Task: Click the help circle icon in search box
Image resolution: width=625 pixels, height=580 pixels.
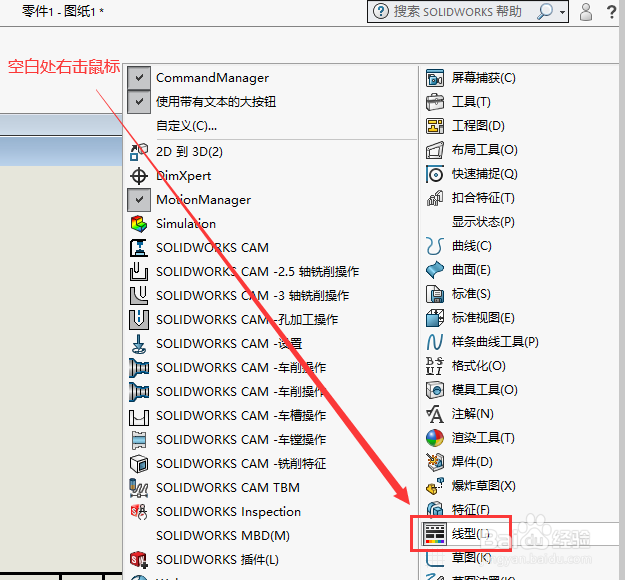Action: pos(381,12)
